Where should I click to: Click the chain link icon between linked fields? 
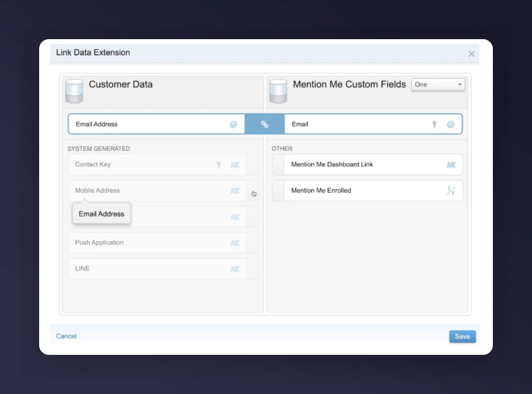(x=264, y=124)
